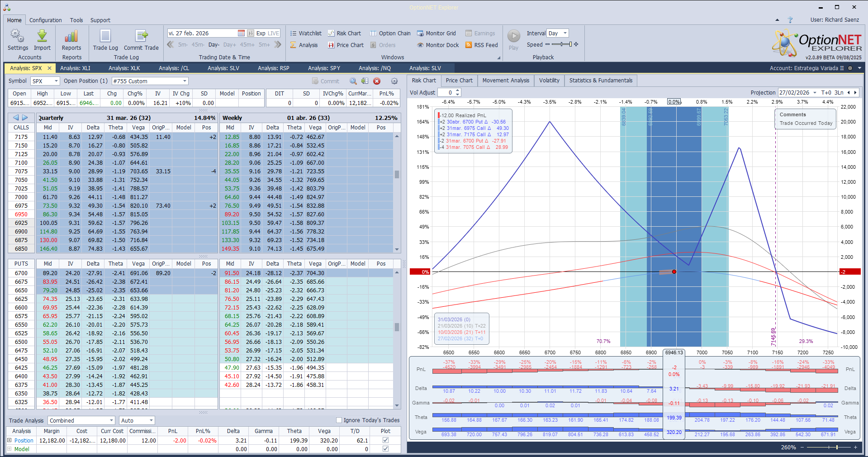This screenshot has width=868, height=457.
Task: Click the red delete position icon
Action: [377, 81]
